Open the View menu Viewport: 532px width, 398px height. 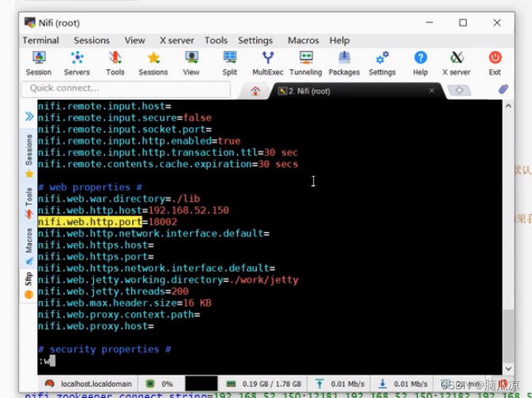(134, 41)
